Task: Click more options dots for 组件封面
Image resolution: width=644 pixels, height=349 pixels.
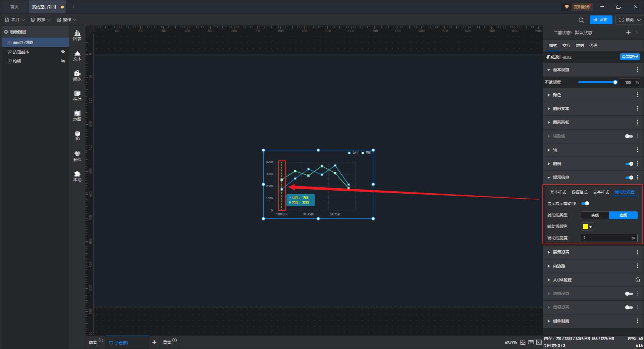Action: pos(637,321)
